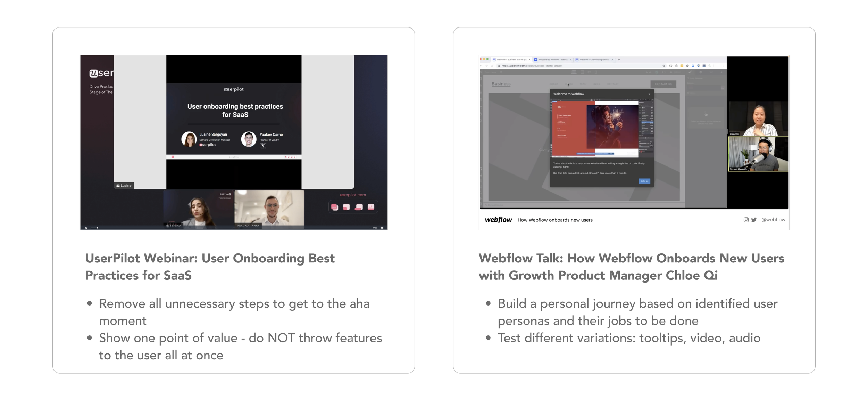Reload the webflow.com page
The height and width of the screenshot is (415, 868).
(x=492, y=66)
